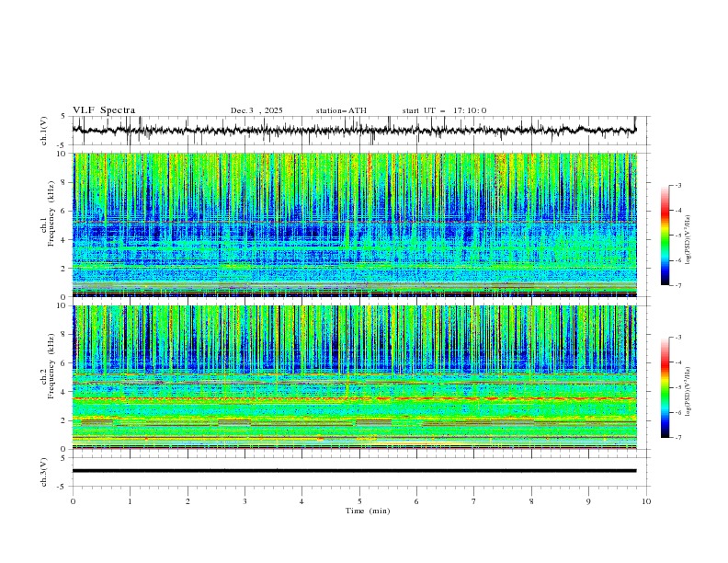Viewport: 728px width, 563px height.
Task: Click time axis tick label '9'
Action: 588,501
